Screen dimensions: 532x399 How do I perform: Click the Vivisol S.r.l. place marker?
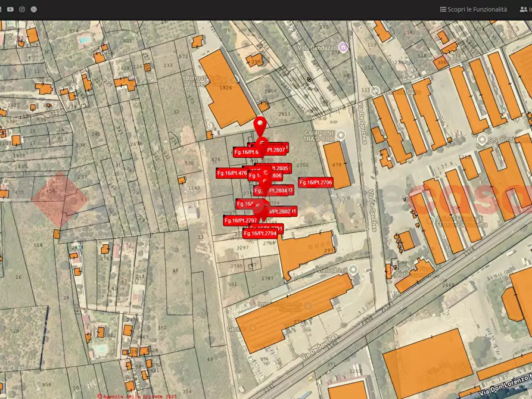click(x=354, y=270)
